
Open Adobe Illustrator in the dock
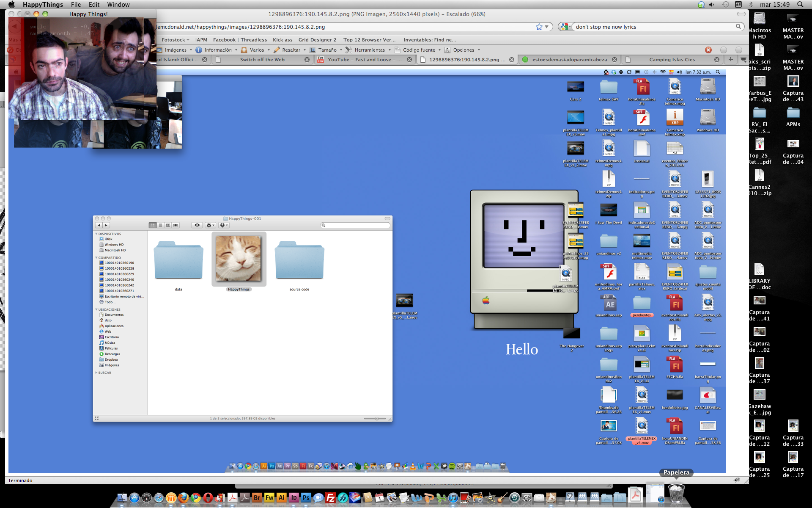point(281,498)
